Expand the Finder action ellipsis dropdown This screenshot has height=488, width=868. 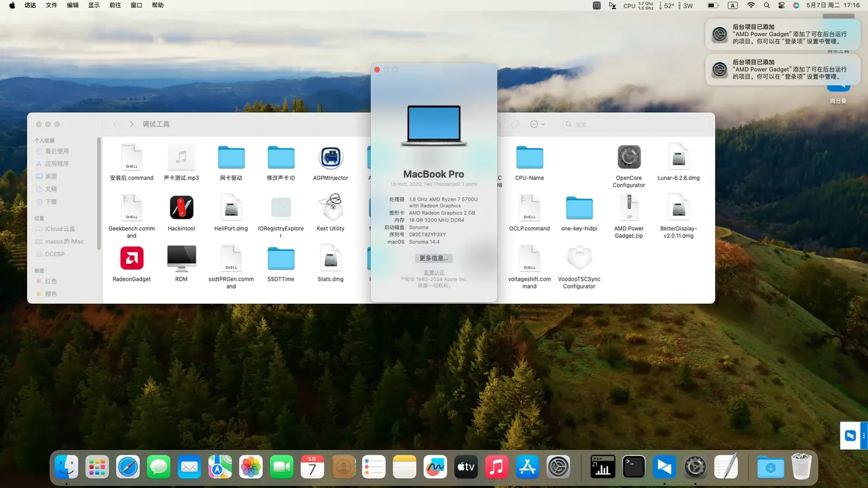coord(536,124)
